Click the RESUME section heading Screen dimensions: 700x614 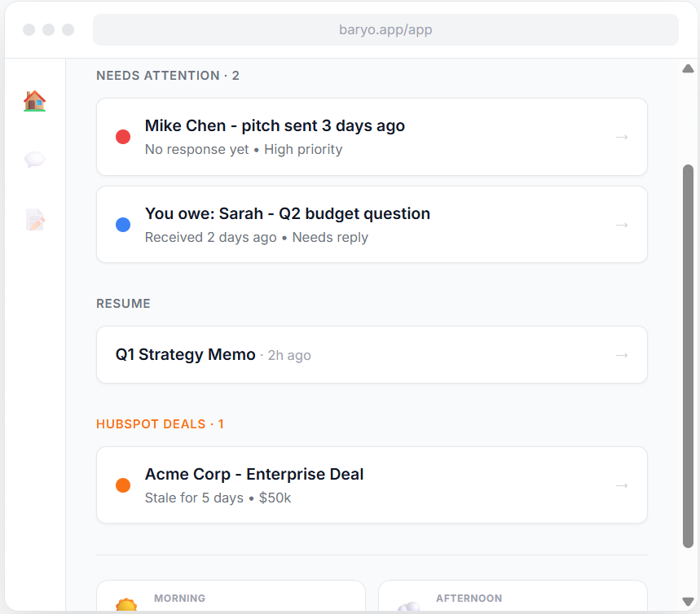(x=123, y=304)
